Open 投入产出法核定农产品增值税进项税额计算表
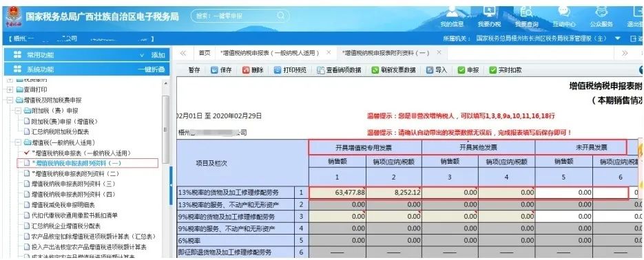The height and width of the screenshot is (260, 644). point(89,247)
